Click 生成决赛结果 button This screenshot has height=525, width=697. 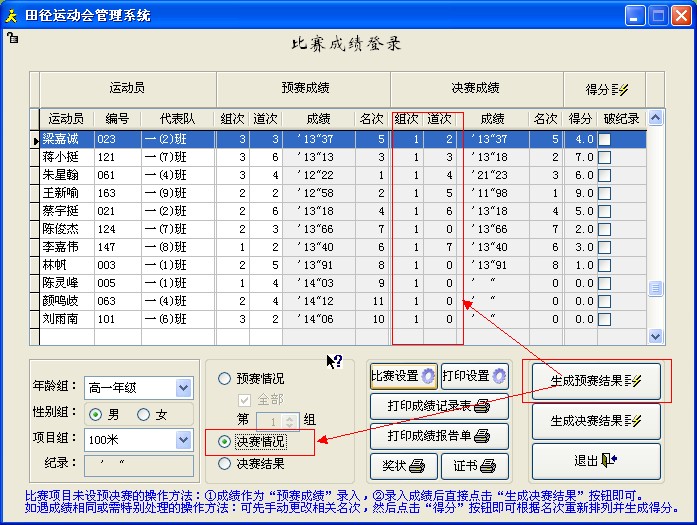click(596, 421)
